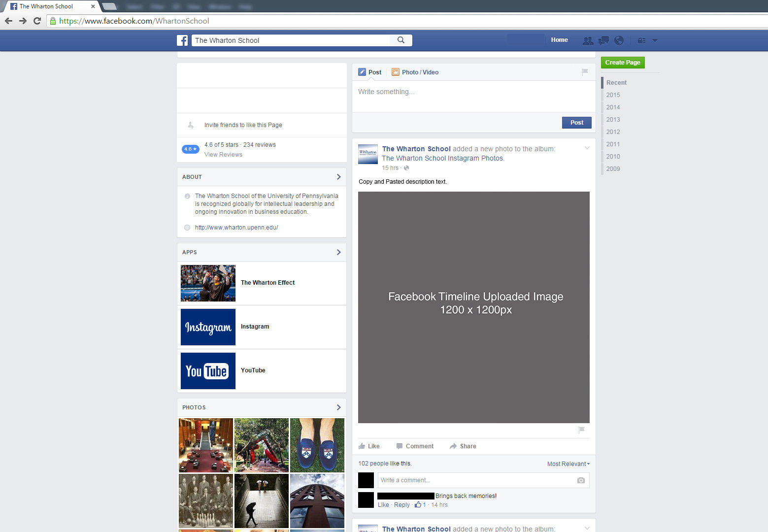Screen dimensions: 768x532
Task: Open the account menu dropdown arrow
Action: (x=655, y=40)
